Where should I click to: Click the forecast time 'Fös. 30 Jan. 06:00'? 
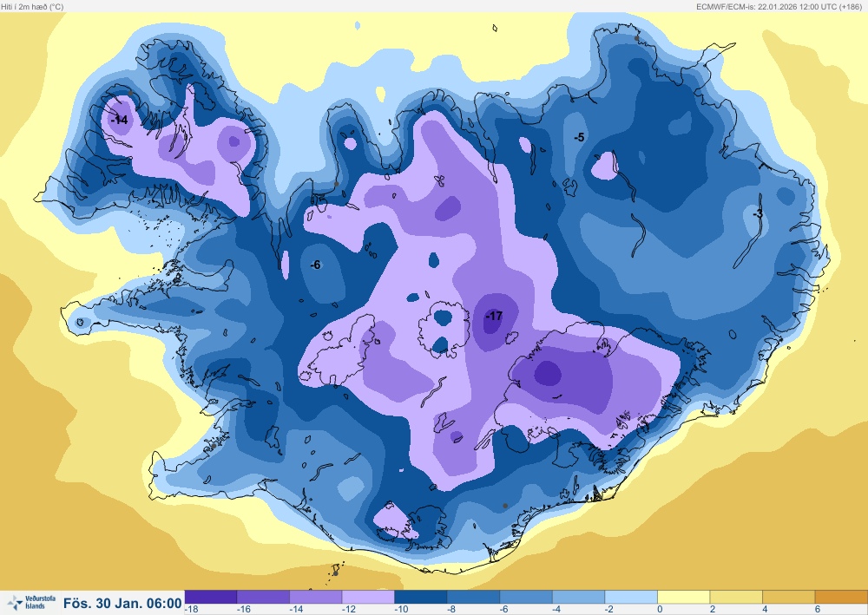point(122,603)
